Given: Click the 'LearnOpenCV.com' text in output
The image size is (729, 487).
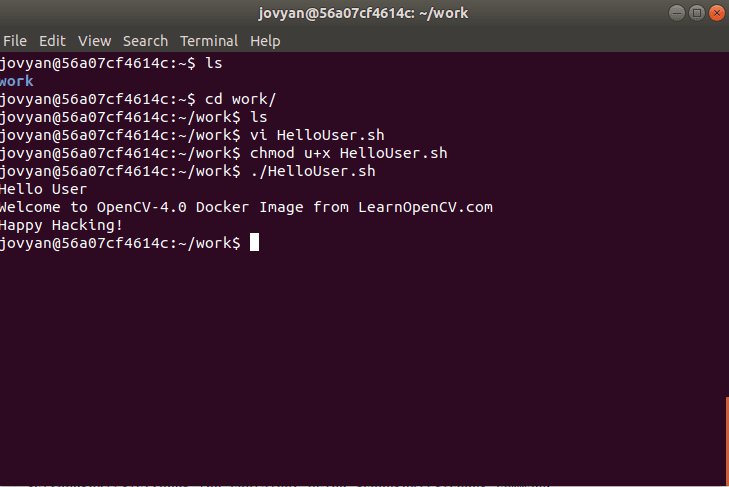Looking at the screenshot, I should [x=425, y=207].
